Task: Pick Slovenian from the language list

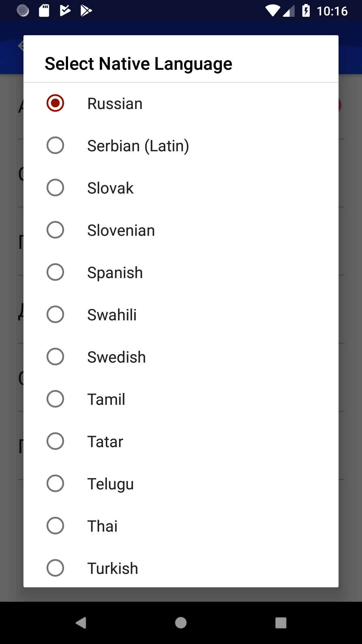Action: [181, 230]
